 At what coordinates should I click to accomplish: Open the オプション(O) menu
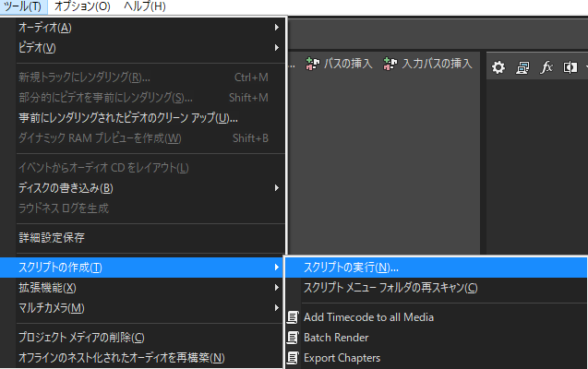82,6
